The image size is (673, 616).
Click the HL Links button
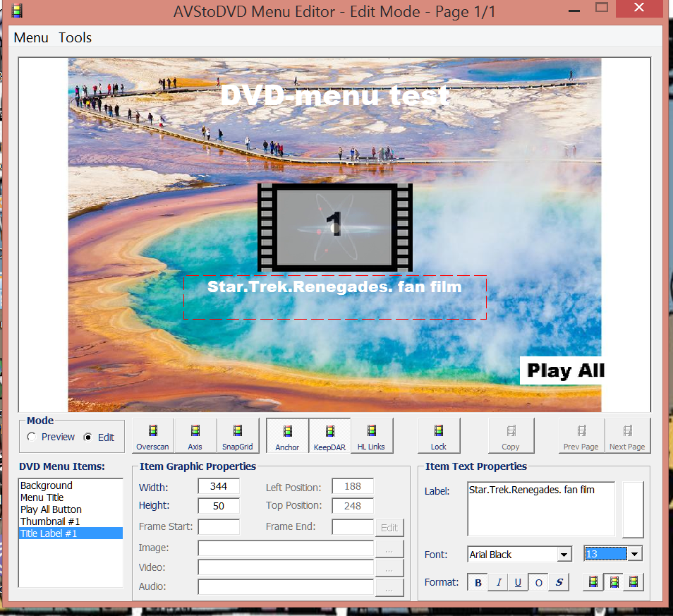[372, 435]
